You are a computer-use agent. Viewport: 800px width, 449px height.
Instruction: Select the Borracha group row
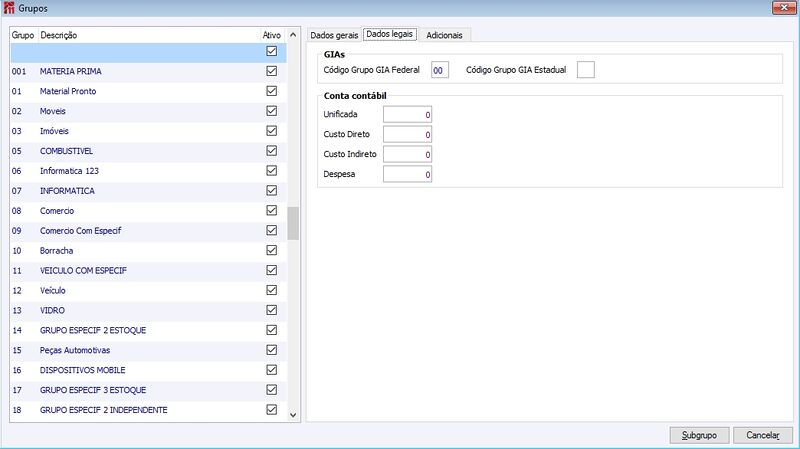[148, 251]
